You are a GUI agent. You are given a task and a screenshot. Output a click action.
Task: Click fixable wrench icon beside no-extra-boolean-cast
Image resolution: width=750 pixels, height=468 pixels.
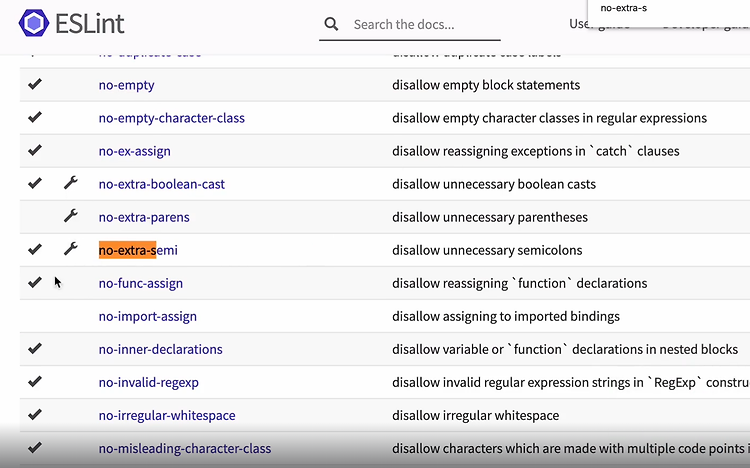pos(70,183)
